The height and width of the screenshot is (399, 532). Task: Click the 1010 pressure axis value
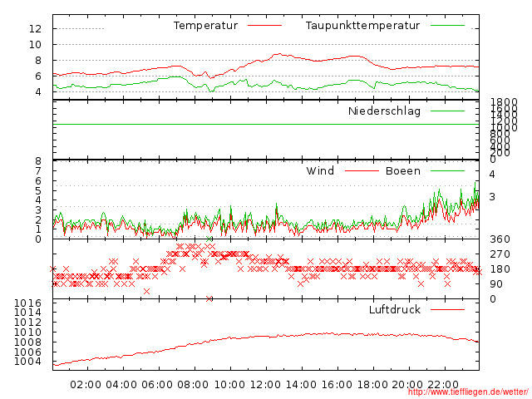[x=27, y=332]
